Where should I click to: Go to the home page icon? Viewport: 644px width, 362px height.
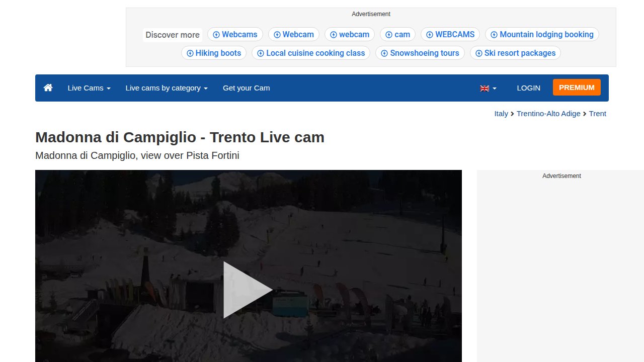(48, 88)
